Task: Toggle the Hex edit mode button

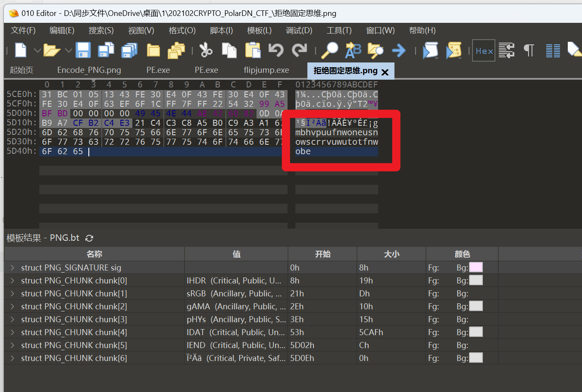Action: tap(484, 51)
